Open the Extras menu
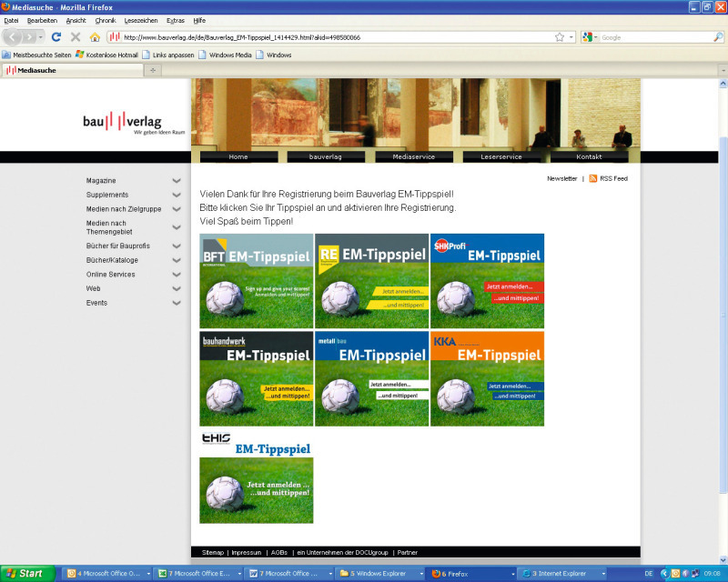The width and height of the screenshot is (728, 582). point(176,20)
